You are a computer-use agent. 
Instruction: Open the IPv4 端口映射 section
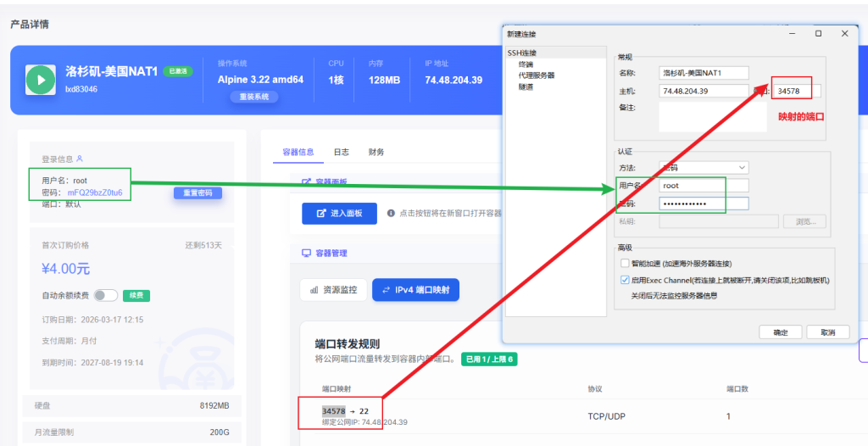[x=415, y=290]
